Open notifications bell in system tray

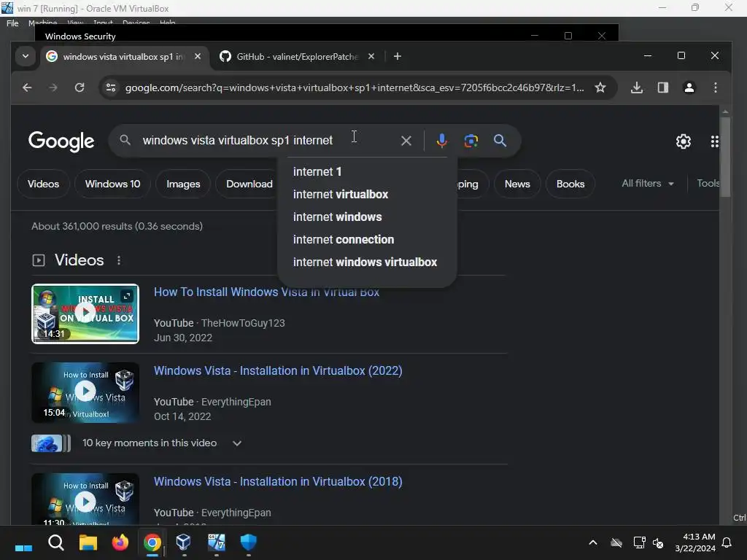[x=727, y=542]
